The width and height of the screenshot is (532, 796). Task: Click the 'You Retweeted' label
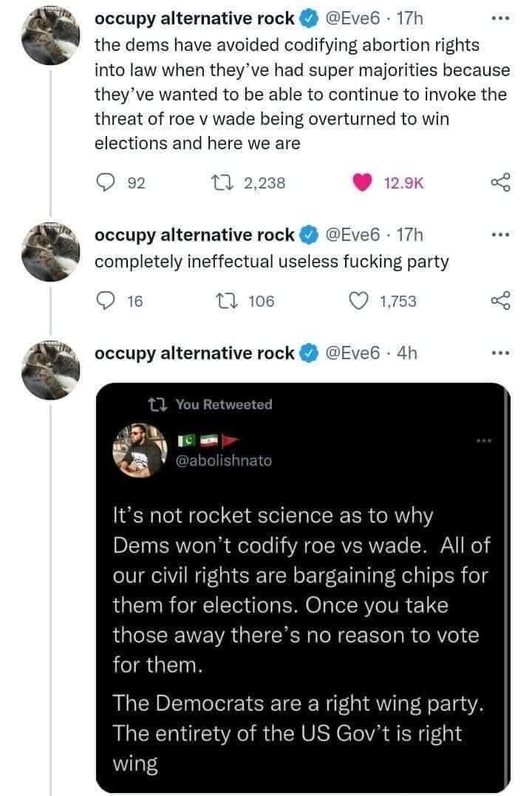pos(236,404)
